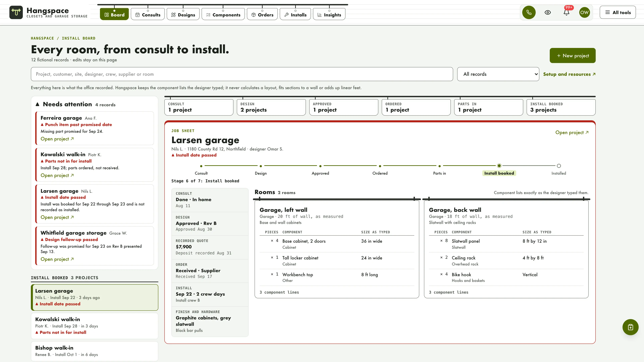
Task: Click the Hangspace logo icon
Action: [16, 12]
